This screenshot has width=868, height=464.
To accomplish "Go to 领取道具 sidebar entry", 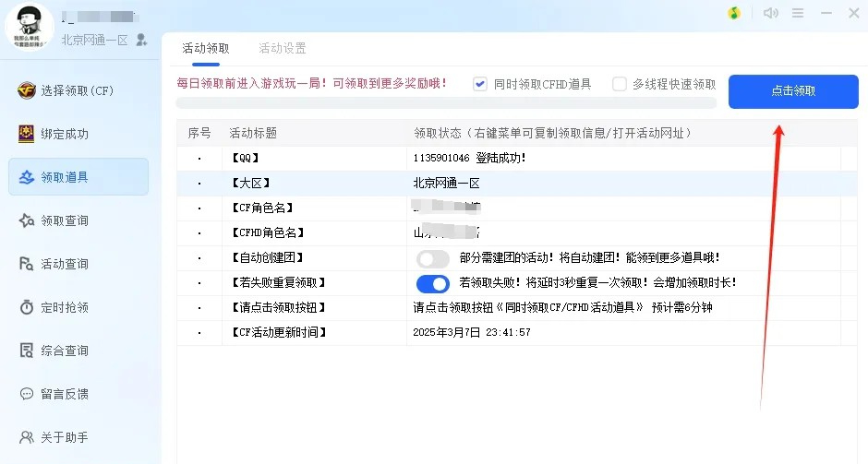I will point(78,177).
